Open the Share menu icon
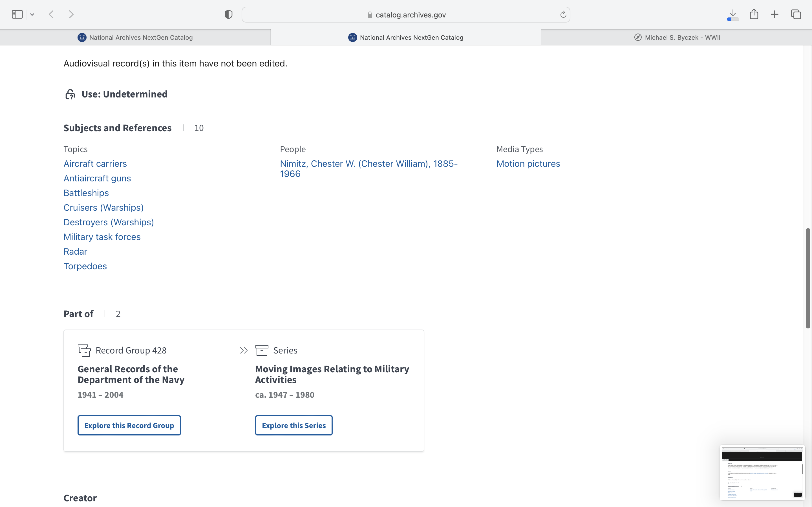812x507 pixels. (754, 14)
